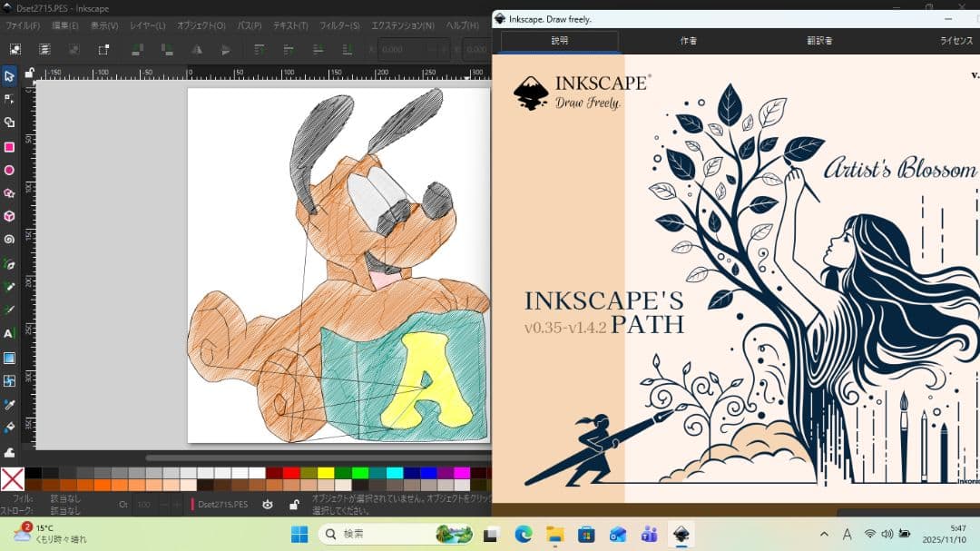Toggle guide lock icon at ruler corner
Screen dimensions: 980x551
pos(29,74)
